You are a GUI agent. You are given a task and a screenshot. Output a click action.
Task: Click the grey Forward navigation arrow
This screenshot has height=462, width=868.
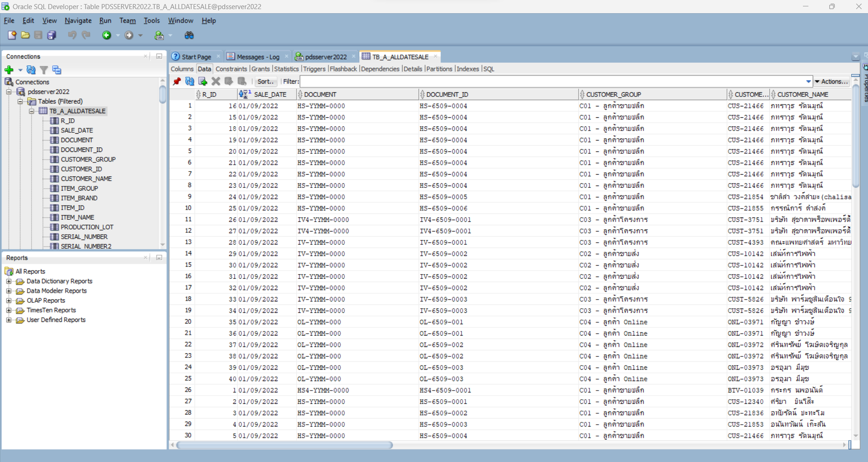tap(129, 35)
